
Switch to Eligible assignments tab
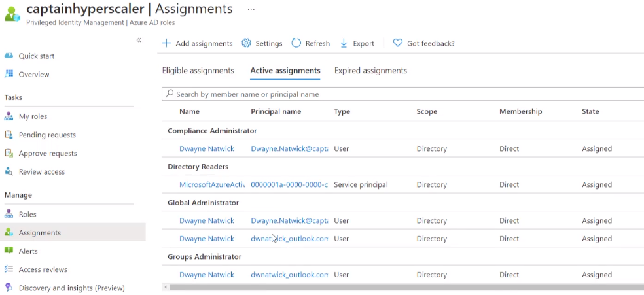click(198, 71)
